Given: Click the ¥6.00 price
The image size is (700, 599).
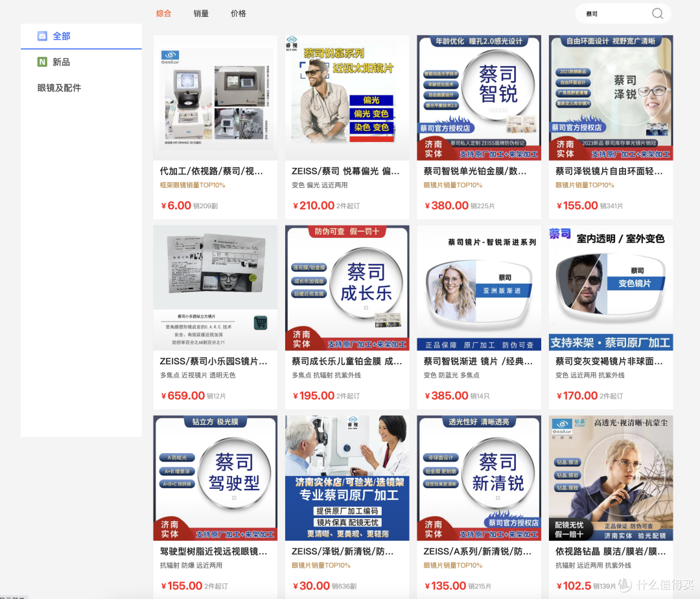Looking at the screenshot, I should (176, 206).
